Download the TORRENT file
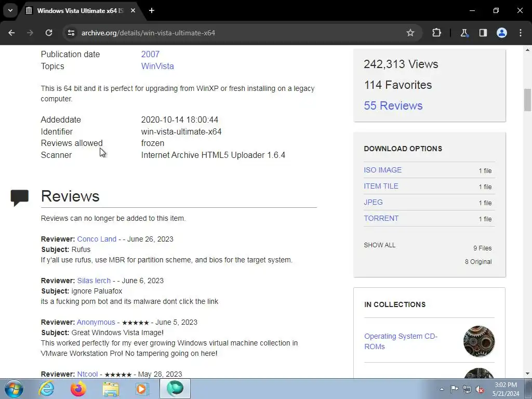Image resolution: width=532 pixels, height=399 pixels. pos(381,219)
